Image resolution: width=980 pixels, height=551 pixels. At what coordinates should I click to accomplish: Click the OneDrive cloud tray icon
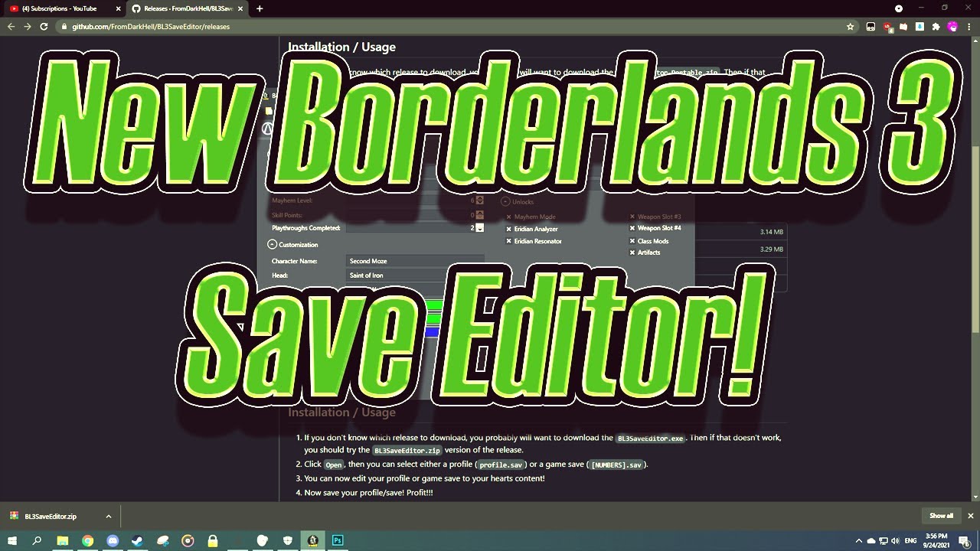coord(871,541)
